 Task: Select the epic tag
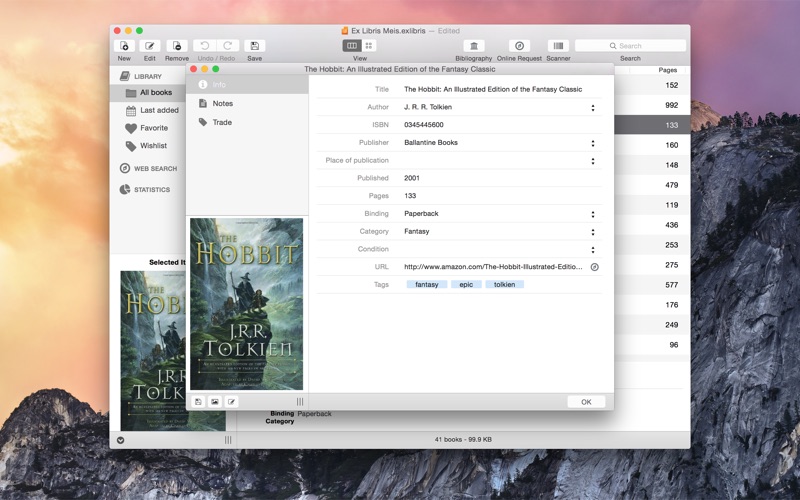pyautogui.click(x=466, y=285)
